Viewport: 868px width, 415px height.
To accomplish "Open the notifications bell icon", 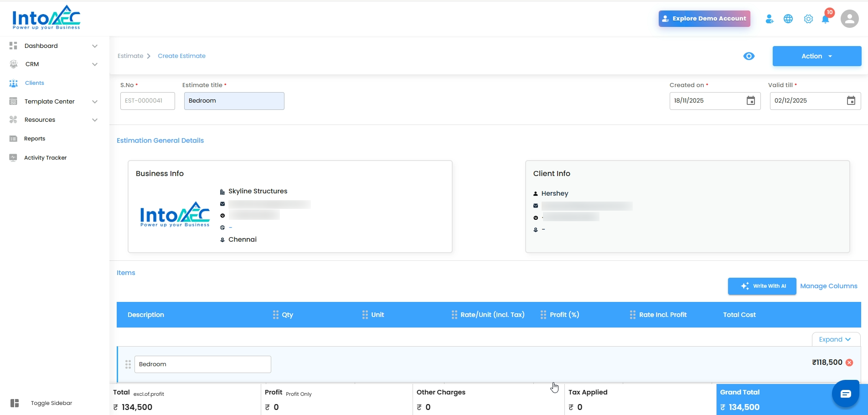I will point(825,19).
